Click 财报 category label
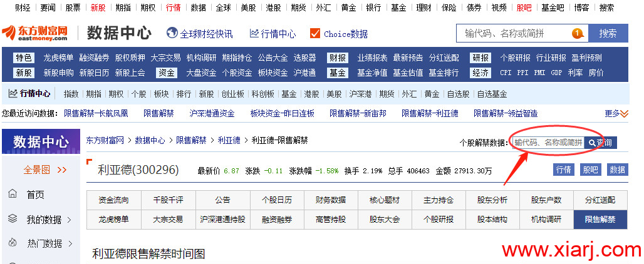Viewport: 644px width, 264px height. [x=338, y=58]
